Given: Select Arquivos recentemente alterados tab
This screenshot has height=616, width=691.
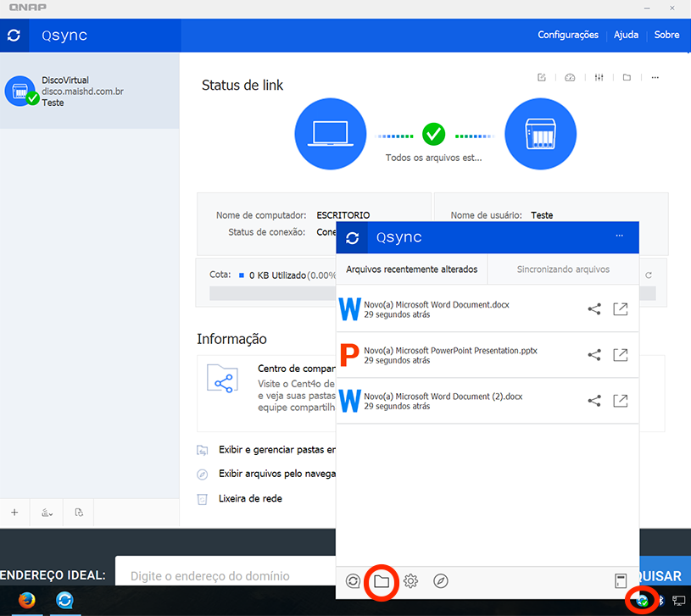Looking at the screenshot, I should pyautogui.click(x=411, y=269).
